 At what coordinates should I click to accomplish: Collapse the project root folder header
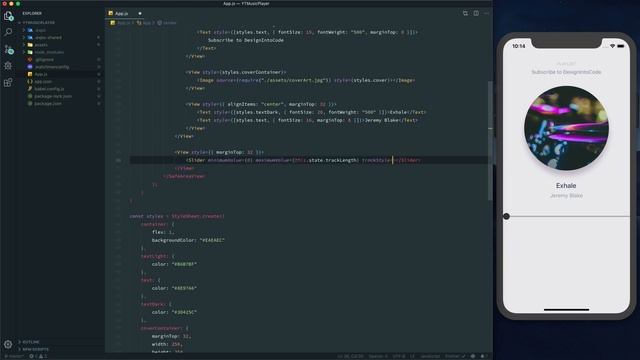(39, 23)
